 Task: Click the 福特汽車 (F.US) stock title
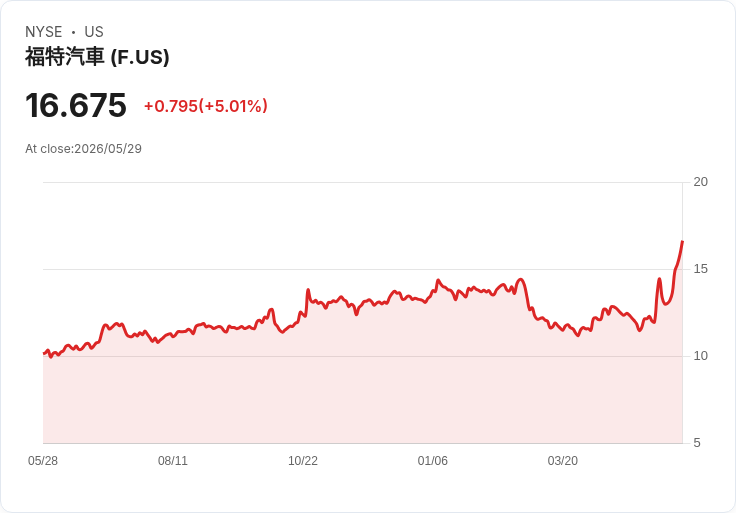97,57
